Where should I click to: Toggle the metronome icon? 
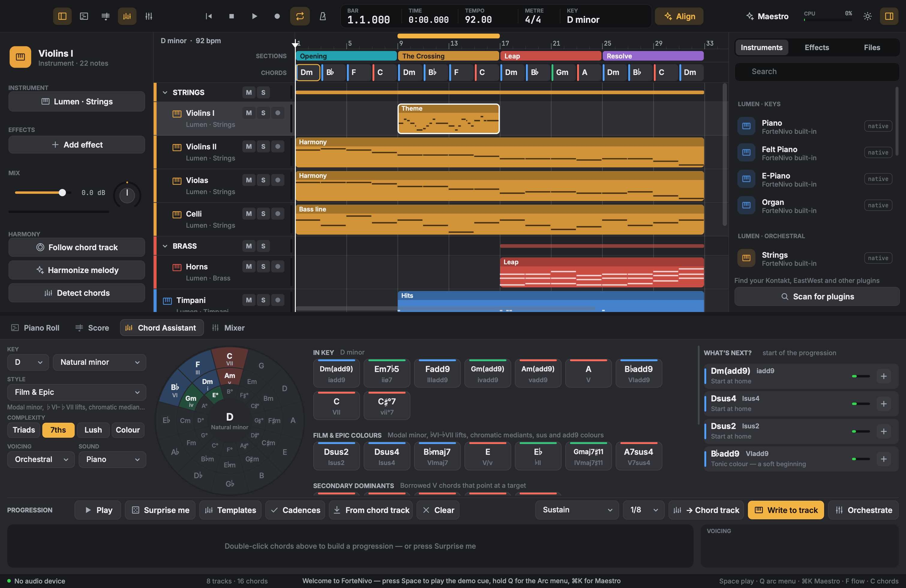pyautogui.click(x=323, y=16)
